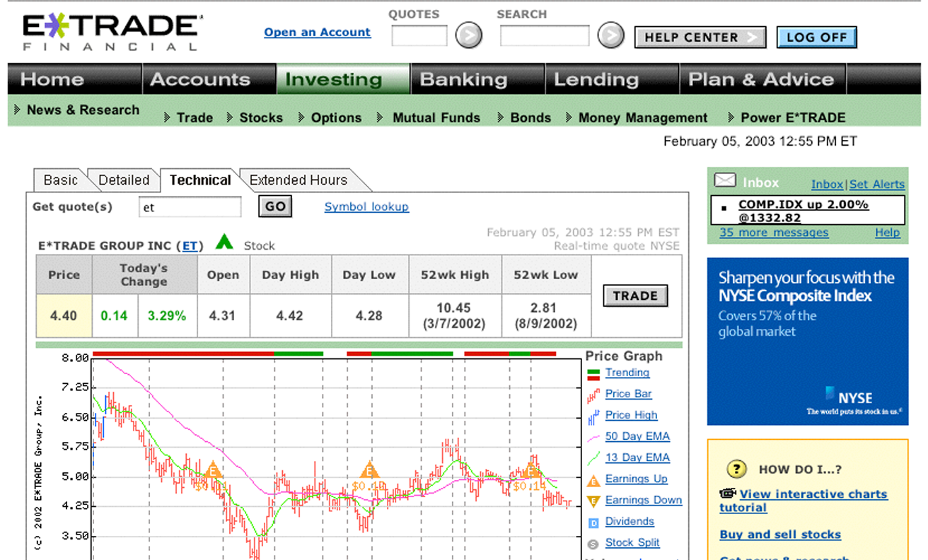This screenshot has height=560, width=928.
Task: Open the Lending main tab
Action: (612, 79)
